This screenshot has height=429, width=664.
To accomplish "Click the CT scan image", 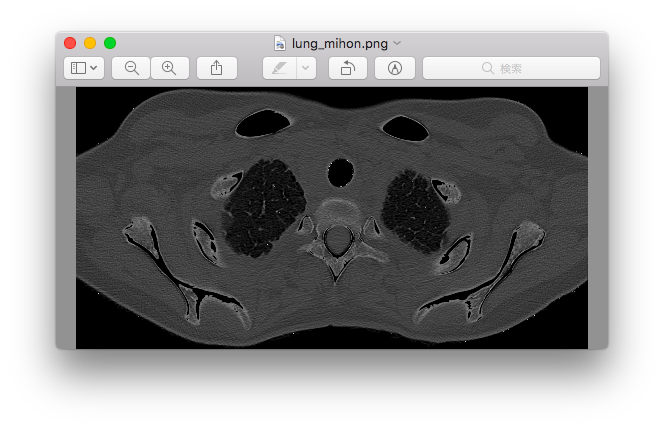I will 332,218.
